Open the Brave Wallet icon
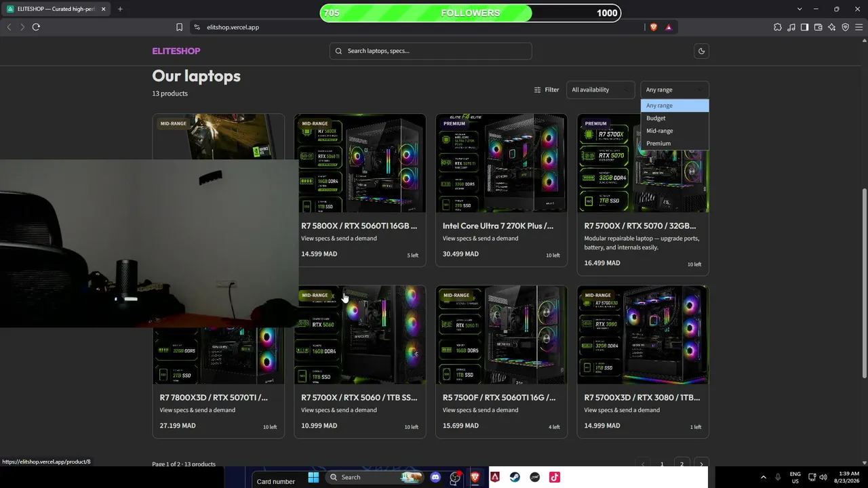This screenshot has height=488, width=868. (x=818, y=27)
